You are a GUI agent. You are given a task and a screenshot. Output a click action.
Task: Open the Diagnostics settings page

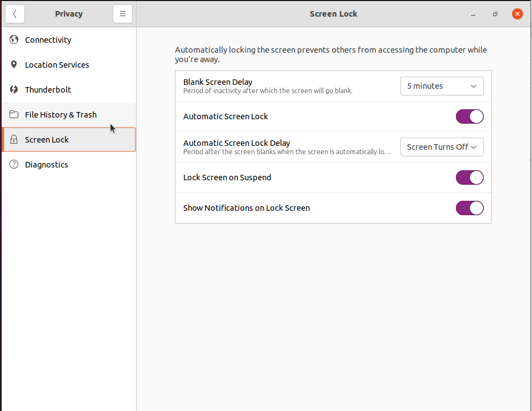[x=47, y=165]
